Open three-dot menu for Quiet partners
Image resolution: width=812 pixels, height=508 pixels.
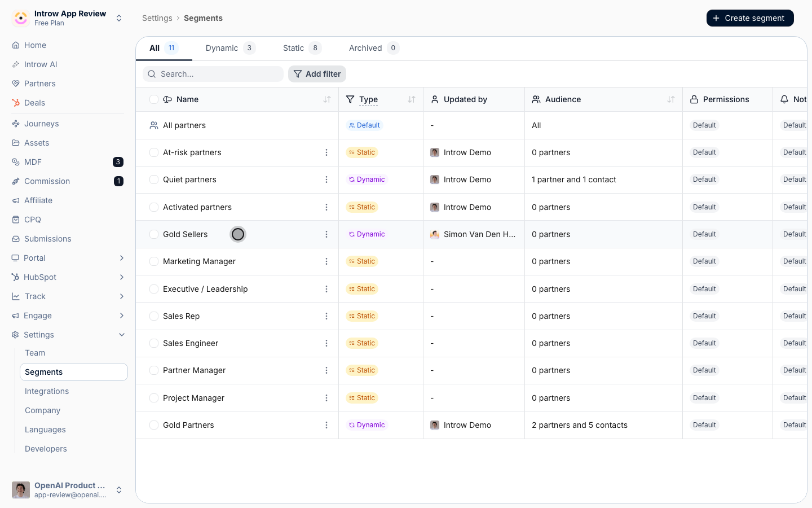click(326, 179)
